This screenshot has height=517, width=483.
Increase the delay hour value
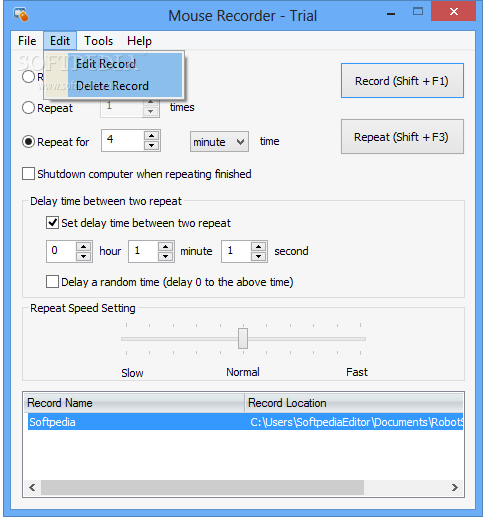coord(83,247)
